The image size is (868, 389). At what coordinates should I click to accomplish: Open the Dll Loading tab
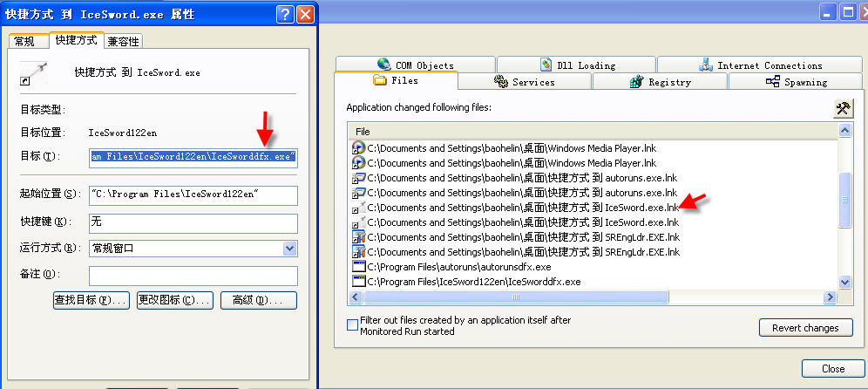[578, 65]
